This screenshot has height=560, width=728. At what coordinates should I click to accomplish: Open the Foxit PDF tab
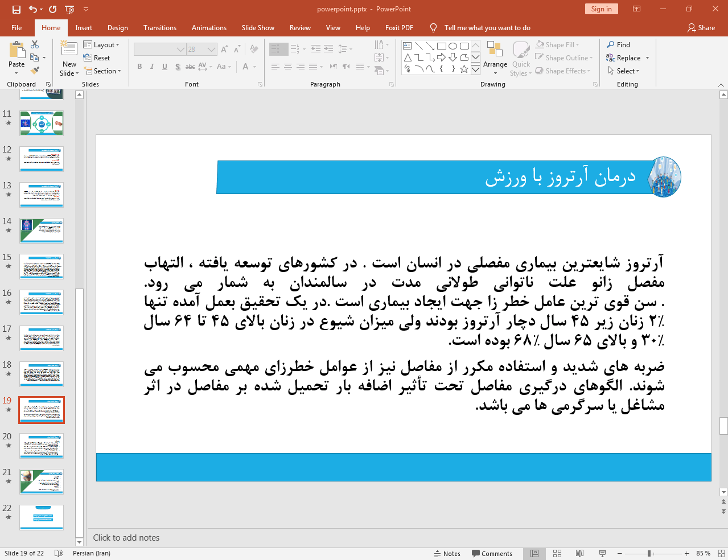pos(399,27)
